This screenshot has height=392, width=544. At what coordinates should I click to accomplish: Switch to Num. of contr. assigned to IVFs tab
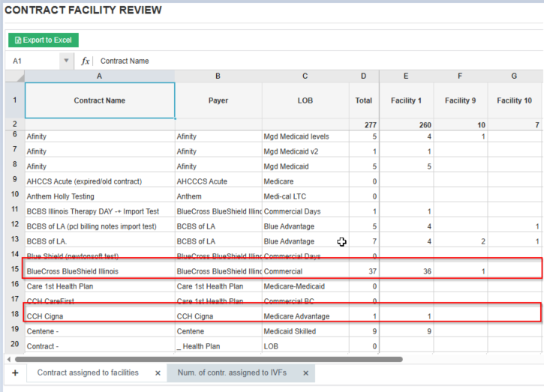click(232, 373)
